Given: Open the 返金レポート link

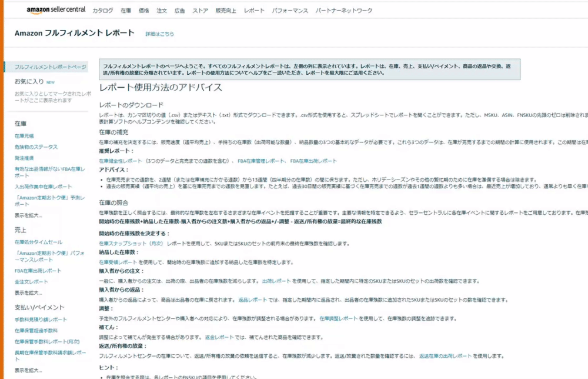Looking at the screenshot, I should pos(219,337).
